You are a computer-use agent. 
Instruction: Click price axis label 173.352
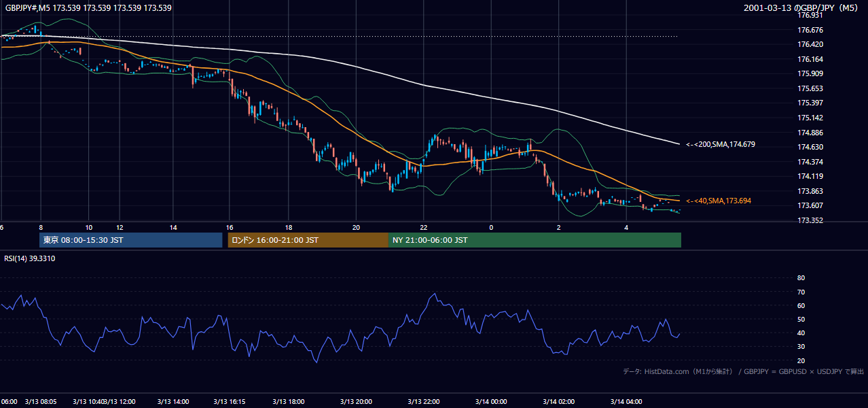810,220
